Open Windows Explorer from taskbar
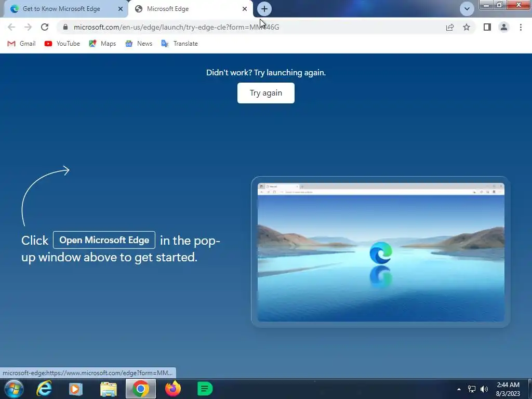The image size is (532, 399). click(x=109, y=389)
